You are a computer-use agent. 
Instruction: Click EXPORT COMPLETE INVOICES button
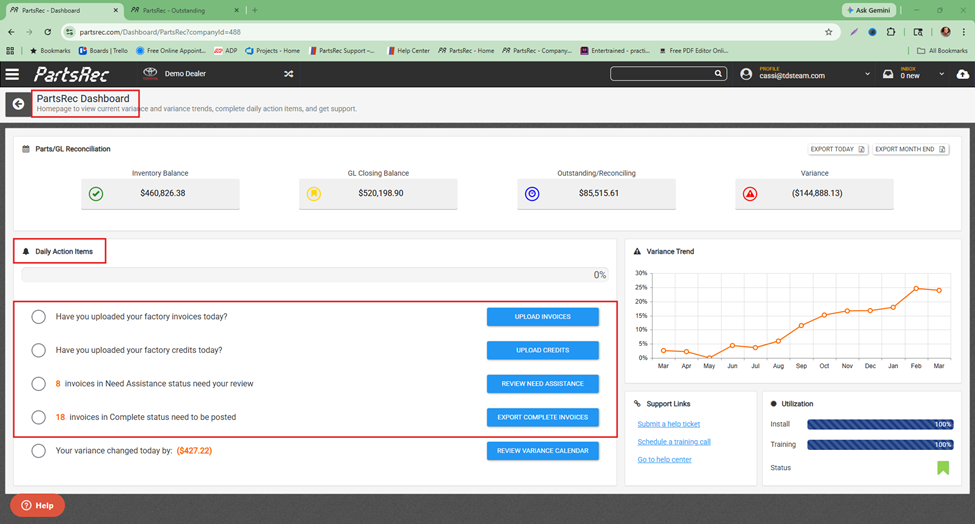click(543, 417)
